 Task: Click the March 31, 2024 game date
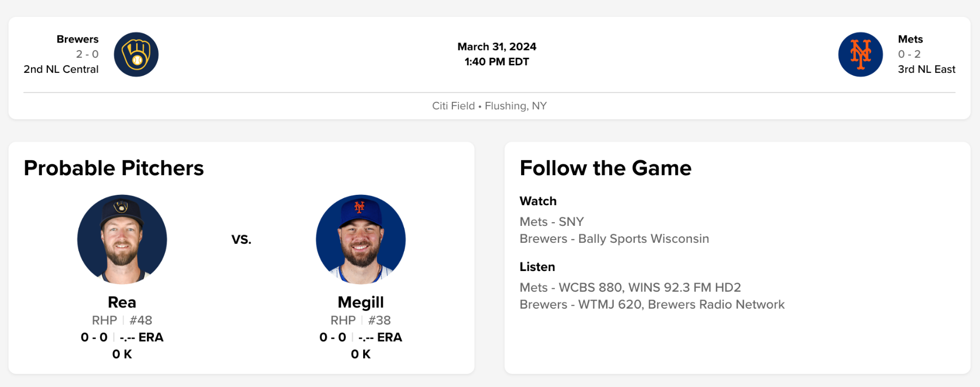click(497, 47)
